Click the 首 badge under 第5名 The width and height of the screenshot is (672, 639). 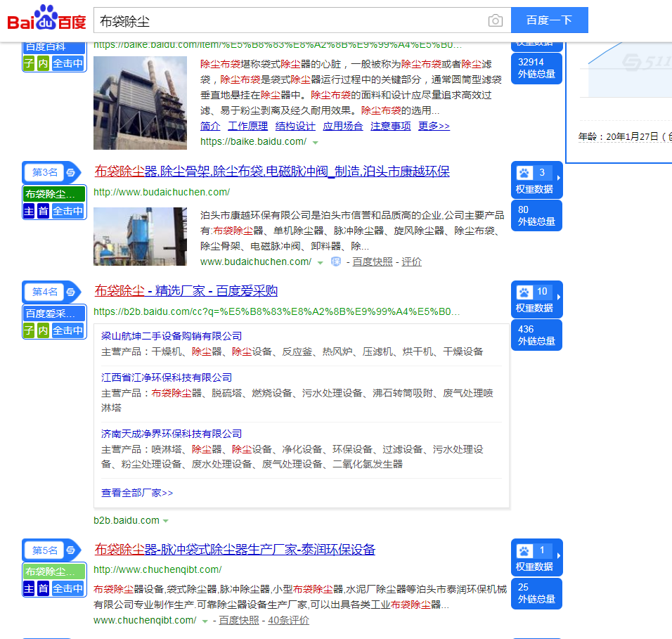pyautogui.click(x=44, y=588)
